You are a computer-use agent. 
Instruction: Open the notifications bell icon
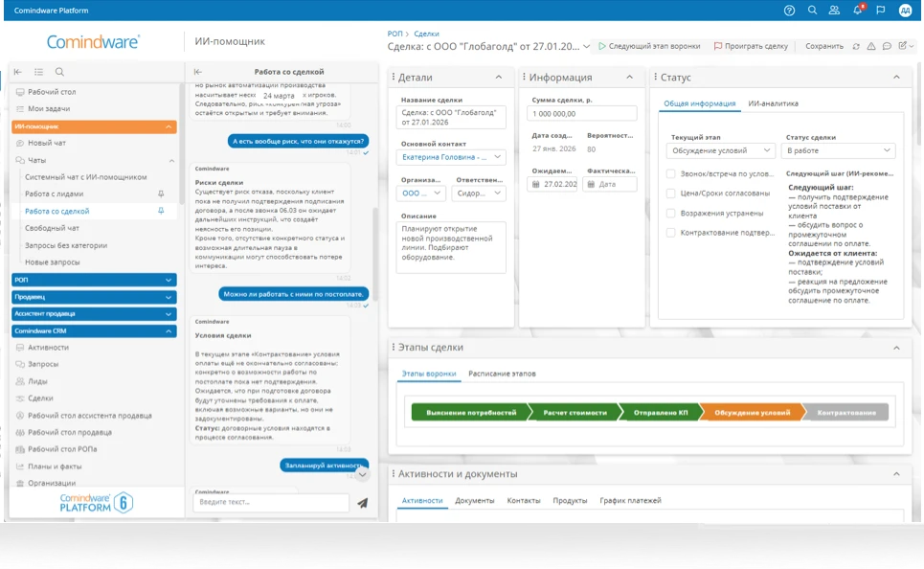click(x=857, y=11)
